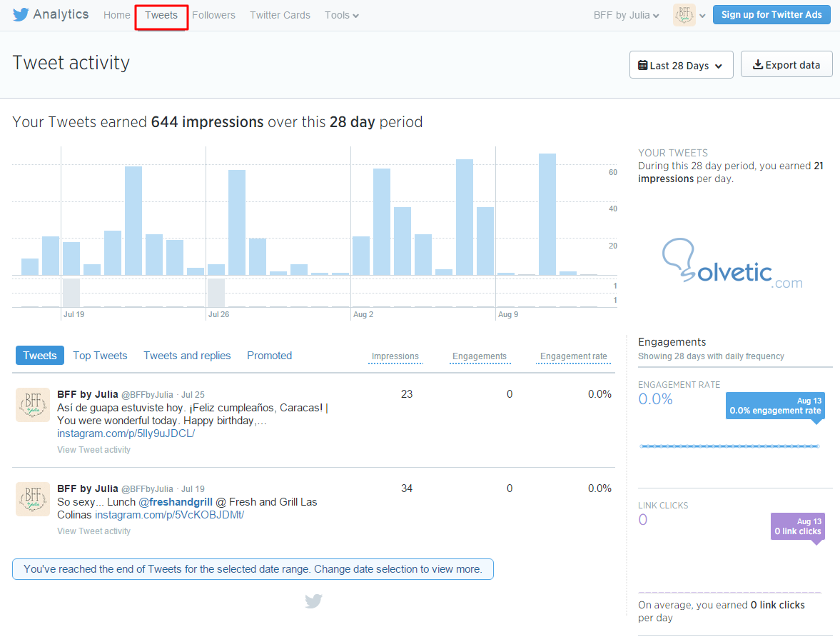Click the Engagement rate column header
The image size is (840, 642).
point(573,356)
